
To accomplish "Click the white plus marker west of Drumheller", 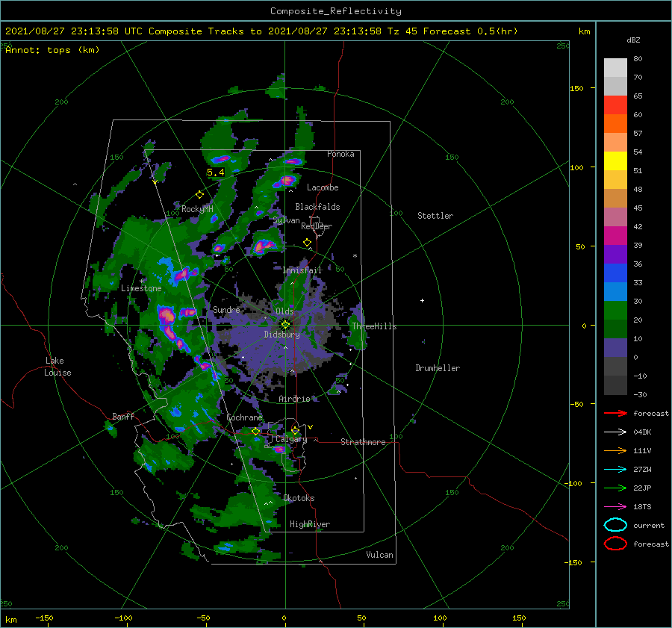I will 422,300.
